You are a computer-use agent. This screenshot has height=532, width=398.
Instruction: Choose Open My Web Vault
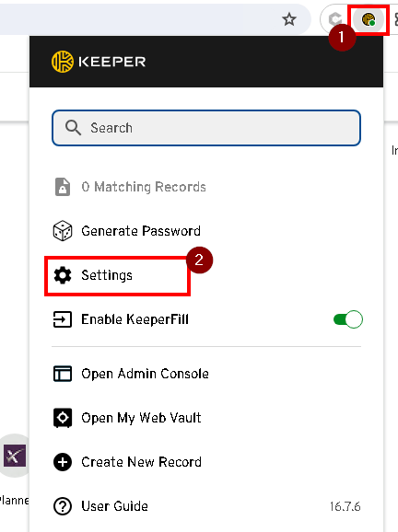coord(141,418)
